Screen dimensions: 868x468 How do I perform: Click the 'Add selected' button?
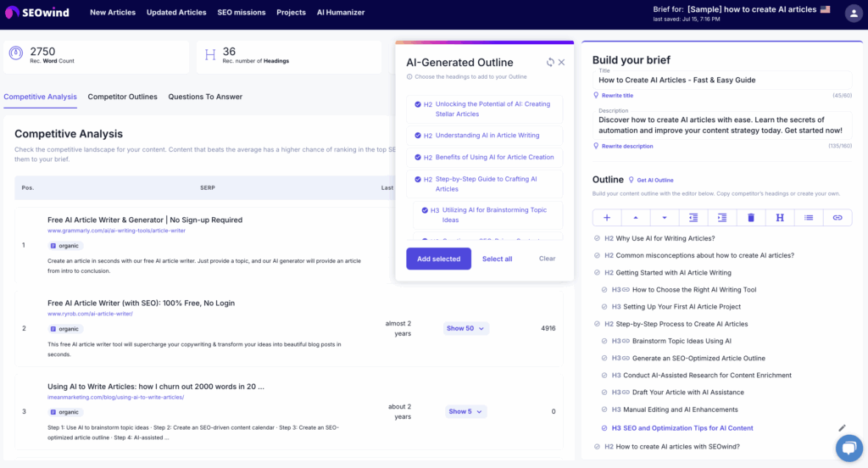pos(438,259)
